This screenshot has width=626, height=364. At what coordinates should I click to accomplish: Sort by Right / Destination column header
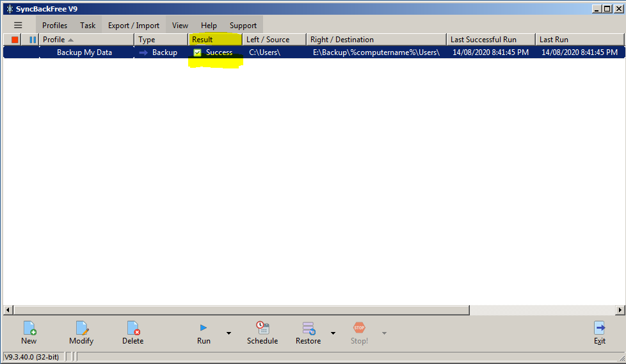point(376,40)
